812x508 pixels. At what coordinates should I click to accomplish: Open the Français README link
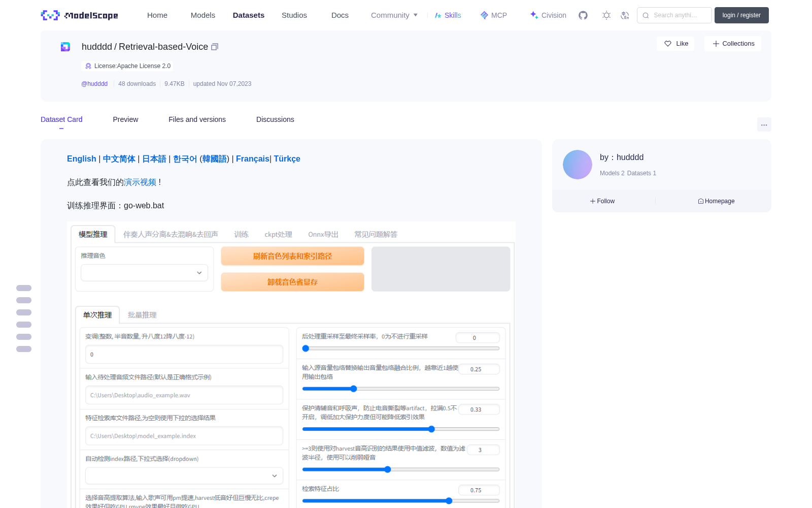(x=253, y=159)
